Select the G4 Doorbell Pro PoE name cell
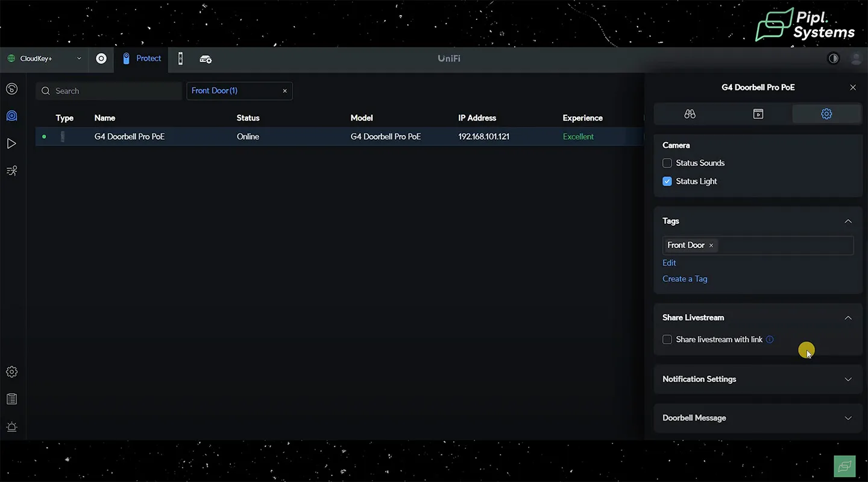This screenshot has width=868, height=482. [x=130, y=137]
